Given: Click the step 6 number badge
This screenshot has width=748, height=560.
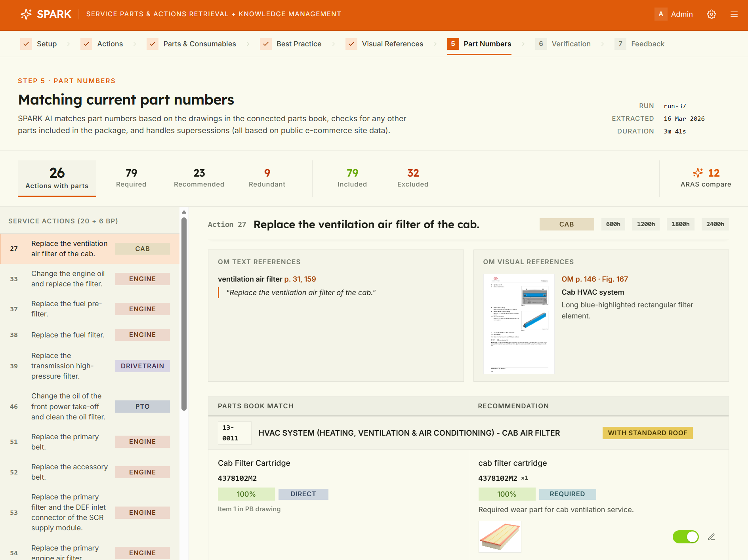Looking at the screenshot, I should 541,44.
